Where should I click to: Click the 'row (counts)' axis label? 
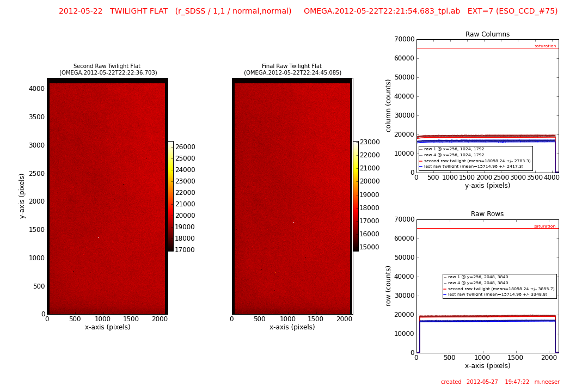coord(389,286)
